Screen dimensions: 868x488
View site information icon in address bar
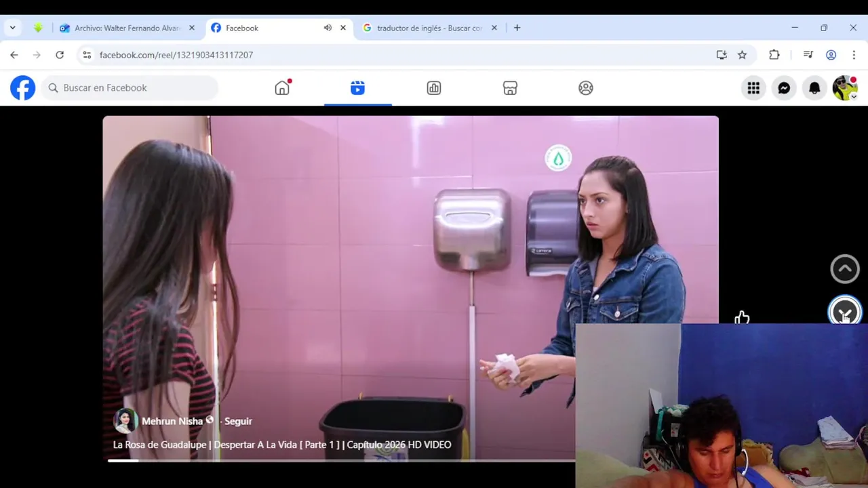point(86,55)
